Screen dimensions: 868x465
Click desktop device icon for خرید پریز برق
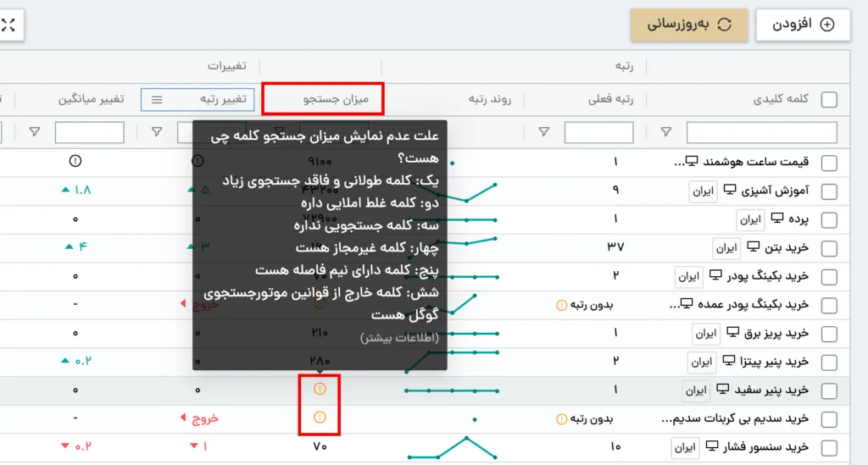[x=733, y=332]
